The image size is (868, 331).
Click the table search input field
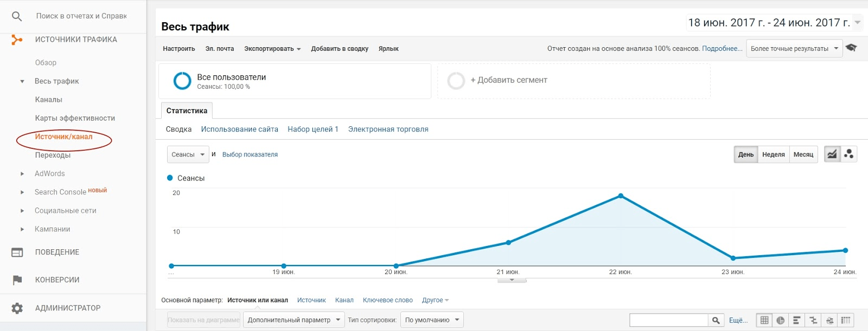(x=668, y=320)
